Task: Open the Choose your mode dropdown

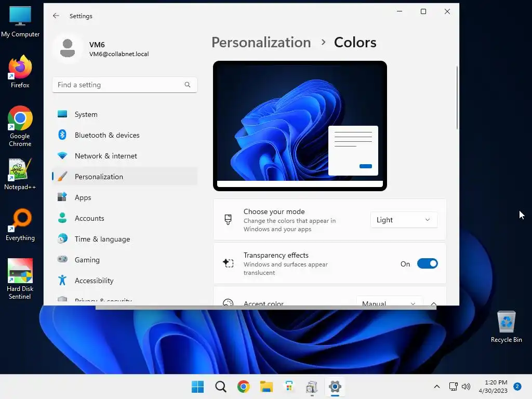Action: pos(404,220)
